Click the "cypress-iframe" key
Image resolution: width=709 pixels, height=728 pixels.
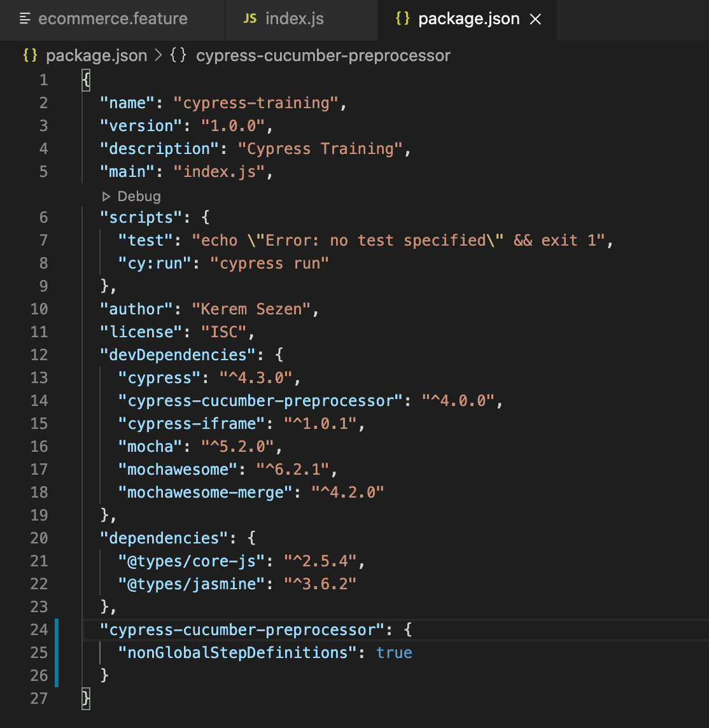(x=192, y=424)
